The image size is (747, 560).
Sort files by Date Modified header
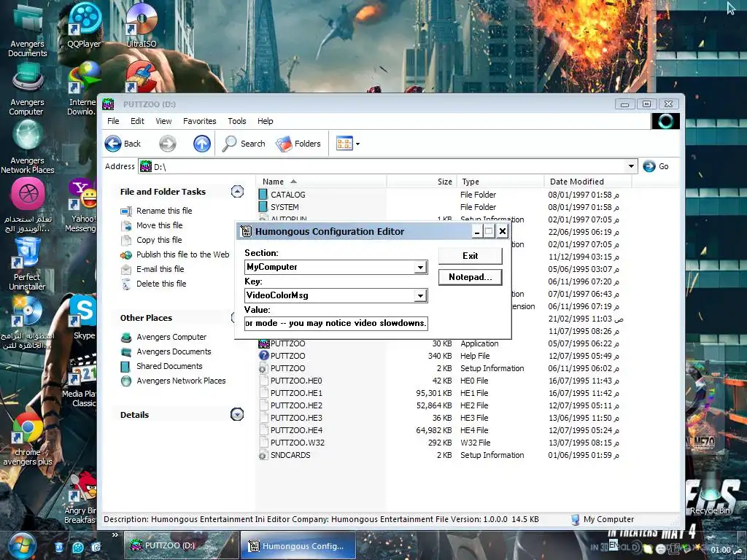(x=588, y=182)
